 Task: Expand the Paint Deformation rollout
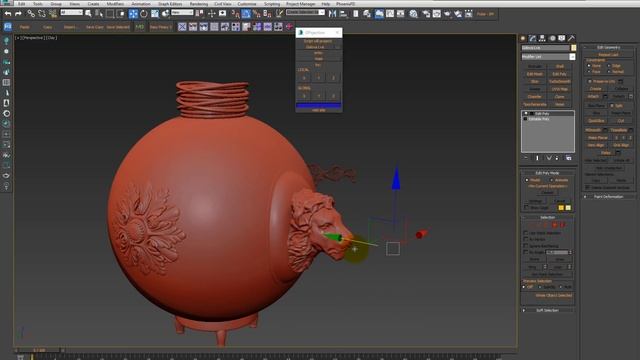(608, 197)
